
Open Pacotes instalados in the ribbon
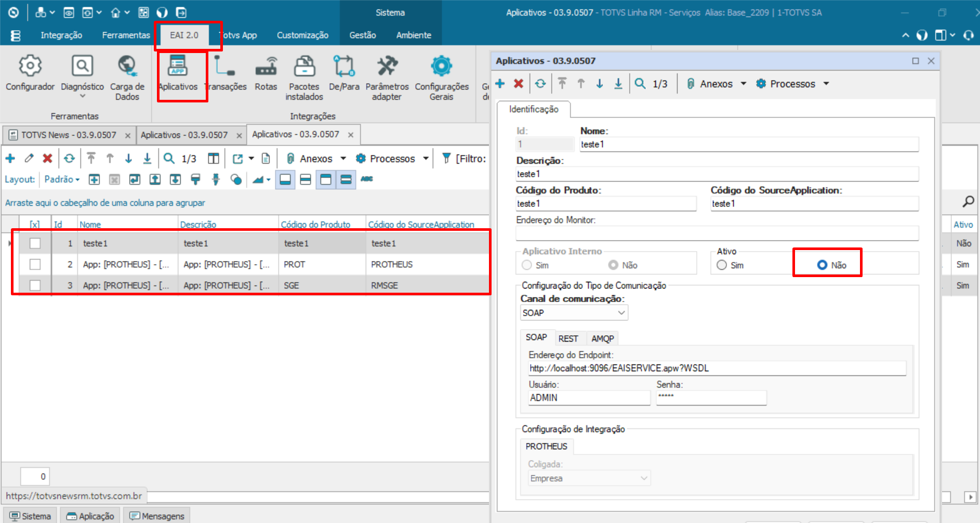pyautogui.click(x=304, y=78)
